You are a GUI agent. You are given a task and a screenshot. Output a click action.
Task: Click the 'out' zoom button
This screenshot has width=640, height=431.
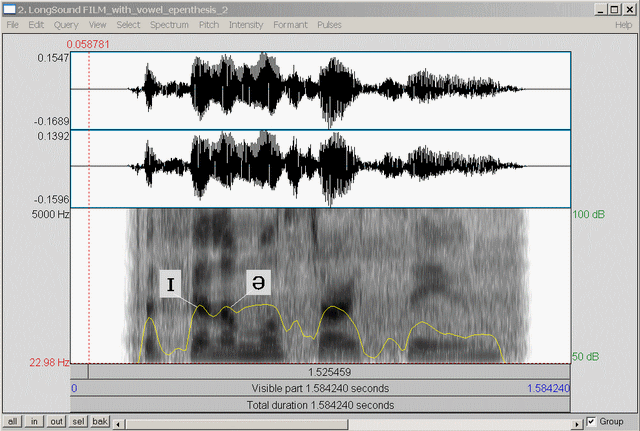56,421
